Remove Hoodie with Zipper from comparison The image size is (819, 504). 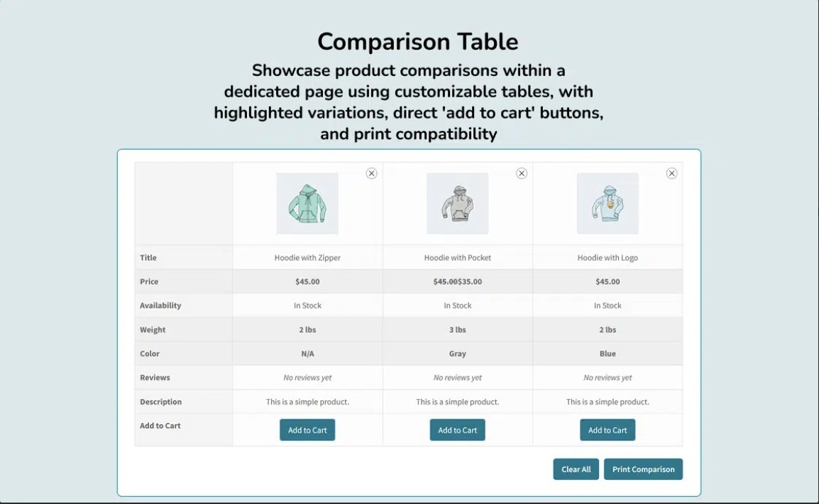371,173
